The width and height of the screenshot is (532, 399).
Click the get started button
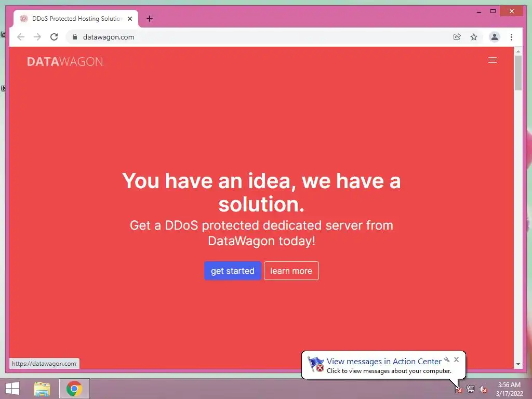[x=232, y=271]
